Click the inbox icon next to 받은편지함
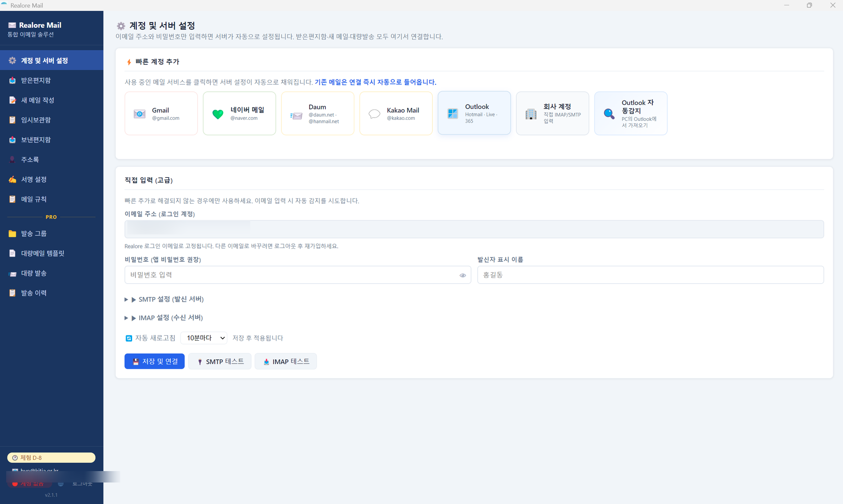The height and width of the screenshot is (504, 843). coord(12,80)
